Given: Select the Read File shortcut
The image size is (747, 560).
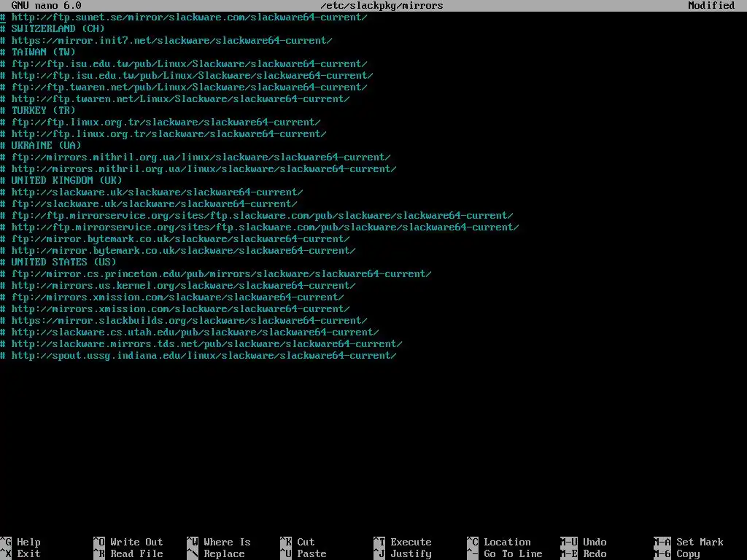Looking at the screenshot, I should point(128,554).
